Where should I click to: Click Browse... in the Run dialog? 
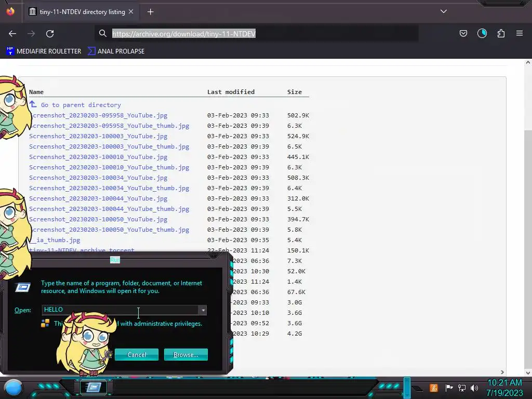(x=185, y=354)
